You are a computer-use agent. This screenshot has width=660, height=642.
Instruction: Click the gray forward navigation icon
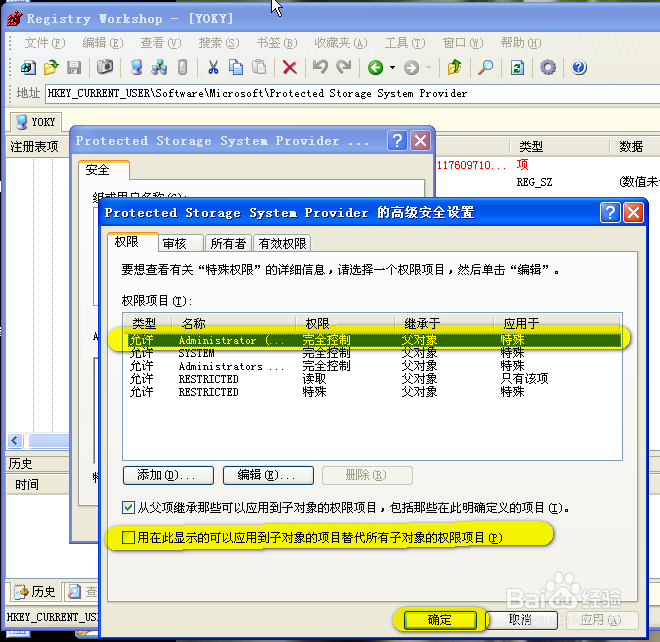point(412,67)
